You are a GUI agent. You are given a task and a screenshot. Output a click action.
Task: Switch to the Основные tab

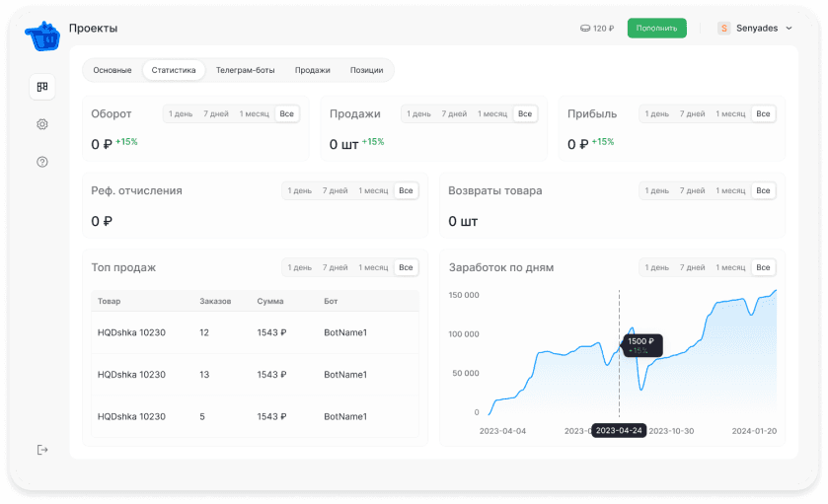pyautogui.click(x=113, y=70)
